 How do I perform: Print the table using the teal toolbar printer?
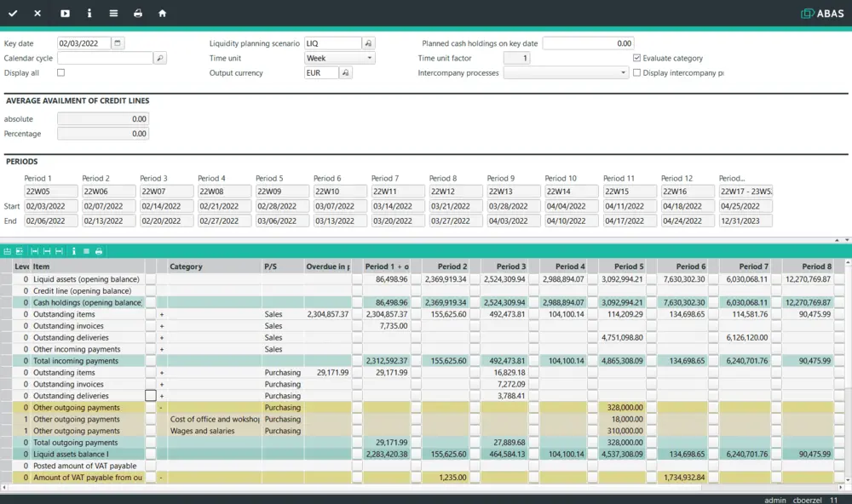(98, 251)
